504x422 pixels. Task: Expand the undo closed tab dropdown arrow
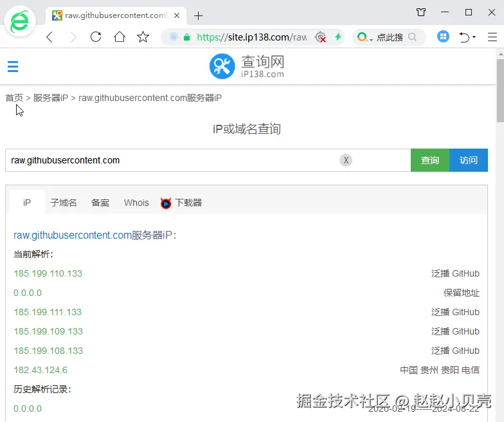pyautogui.click(x=474, y=37)
